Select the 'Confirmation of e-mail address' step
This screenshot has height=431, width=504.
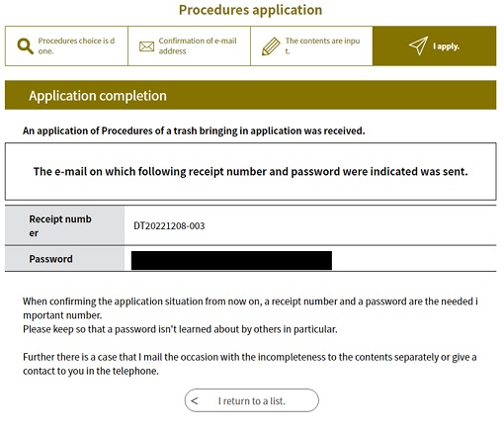click(x=189, y=46)
